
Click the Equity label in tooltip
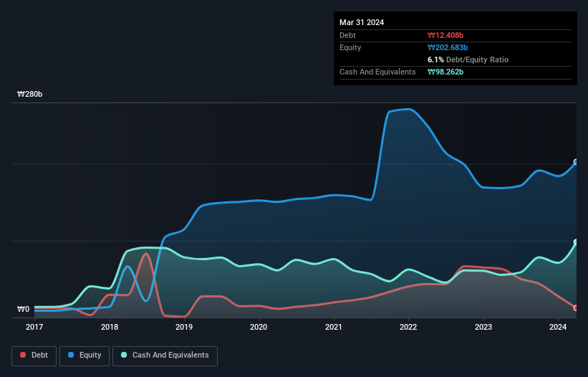point(350,47)
